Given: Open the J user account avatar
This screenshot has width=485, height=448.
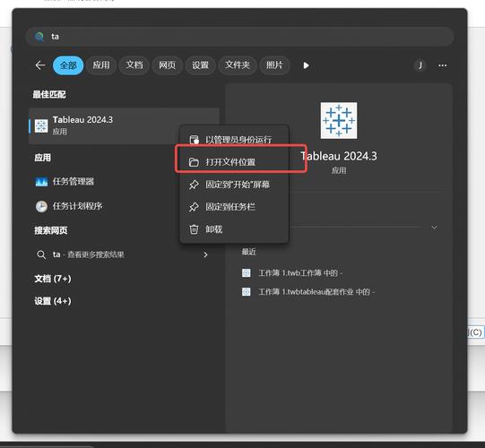Looking at the screenshot, I should coord(420,65).
